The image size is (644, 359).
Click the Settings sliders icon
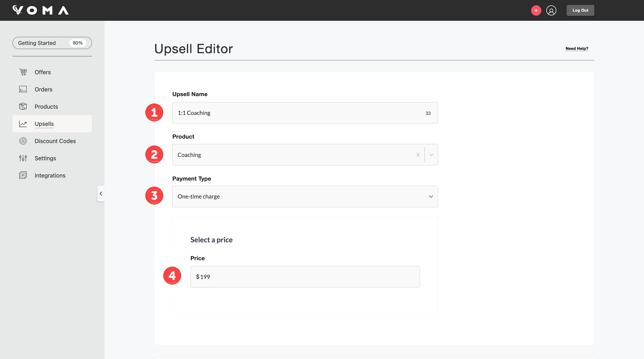(x=23, y=158)
